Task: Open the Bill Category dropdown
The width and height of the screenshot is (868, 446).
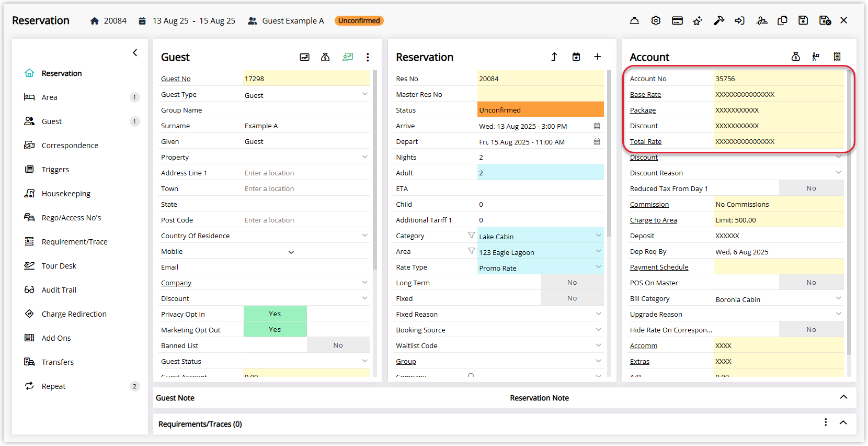Action: [839, 298]
